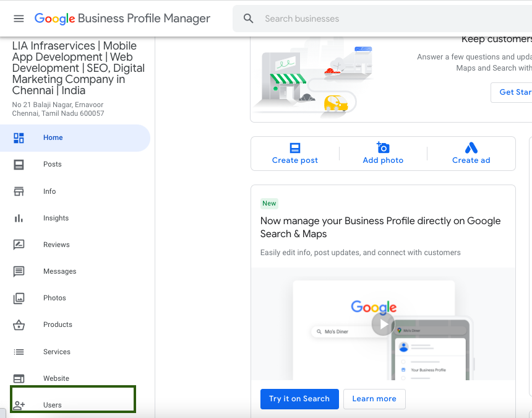Click the Now manage your Business Profile headline
This screenshot has height=418, width=532.
(380, 227)
